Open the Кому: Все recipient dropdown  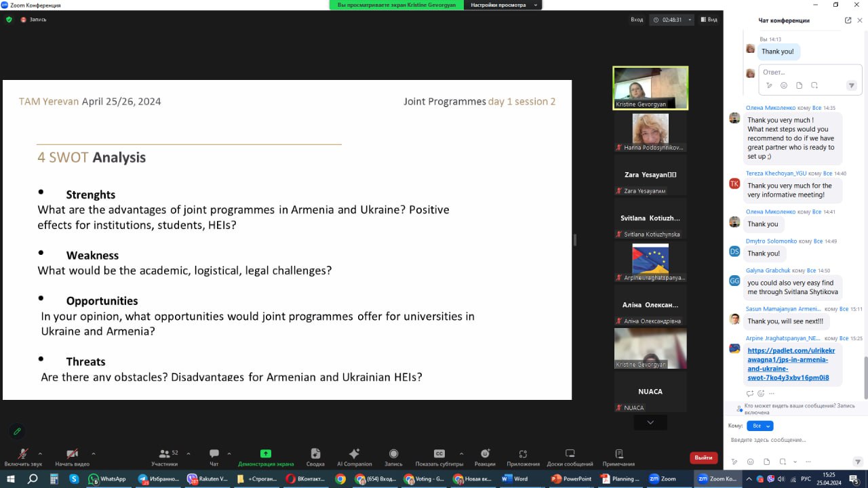click(759, 426)
